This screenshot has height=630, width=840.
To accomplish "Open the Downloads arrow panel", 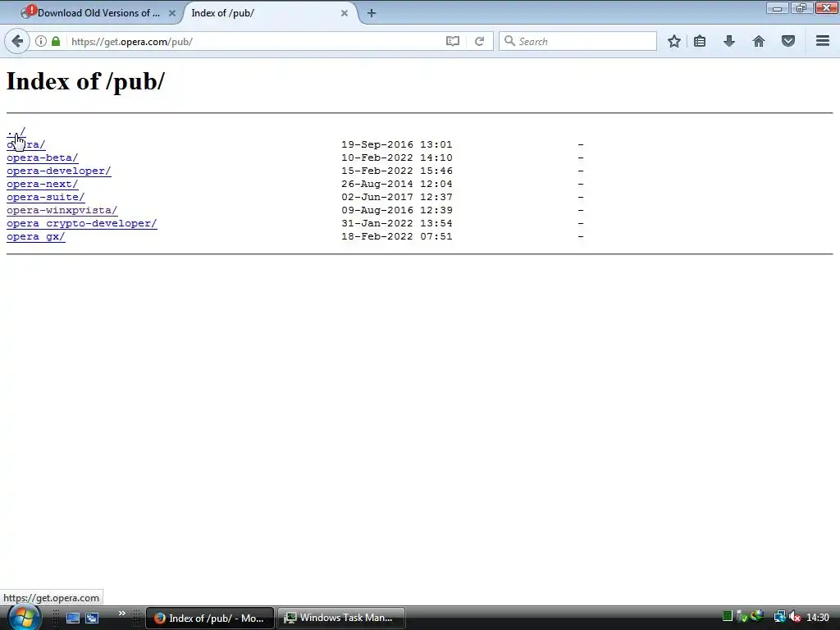I will point(729,41).
